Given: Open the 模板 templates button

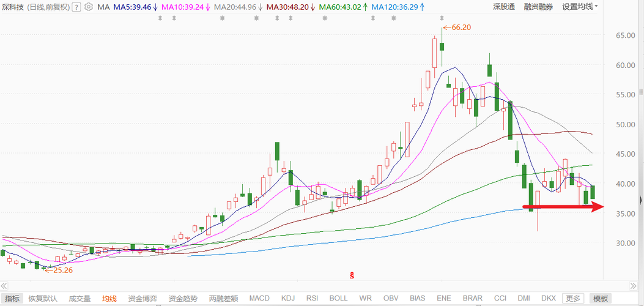Looking at the screenshot, I should point(601,299).
